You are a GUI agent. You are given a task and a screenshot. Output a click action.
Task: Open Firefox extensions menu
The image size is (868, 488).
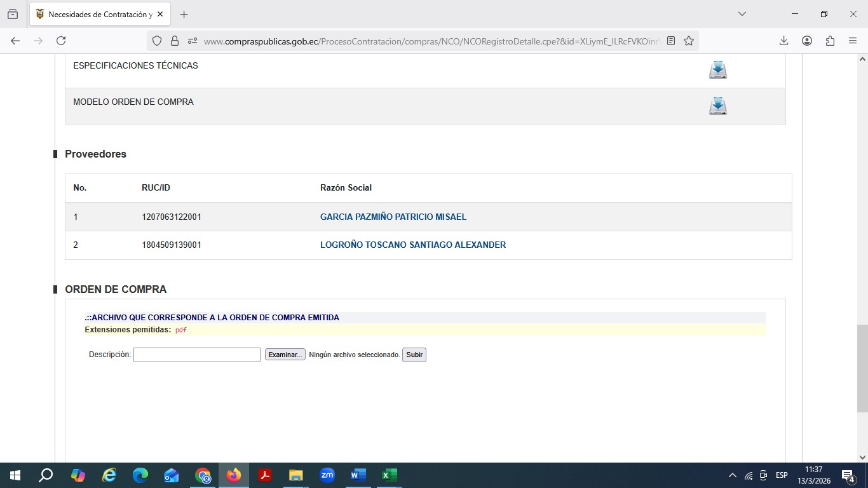pyautogui.click(x=830, y=41)
